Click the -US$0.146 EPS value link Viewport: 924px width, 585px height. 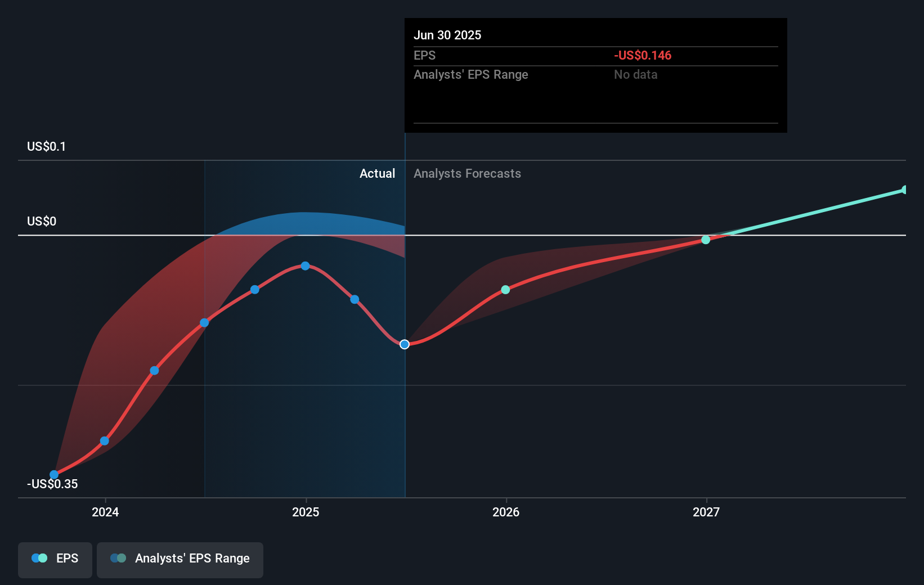642,55
